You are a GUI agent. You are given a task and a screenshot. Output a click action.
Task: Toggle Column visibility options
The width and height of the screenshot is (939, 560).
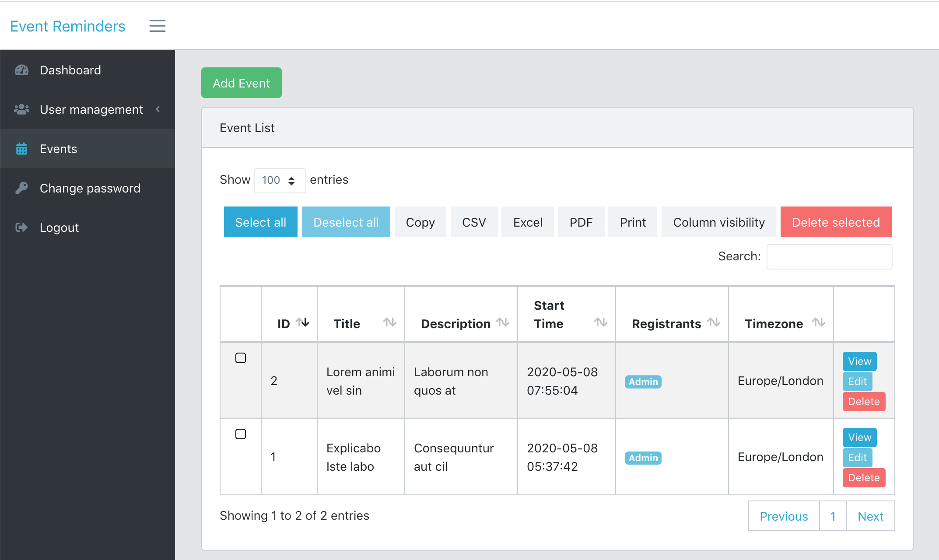coord(719,222)
